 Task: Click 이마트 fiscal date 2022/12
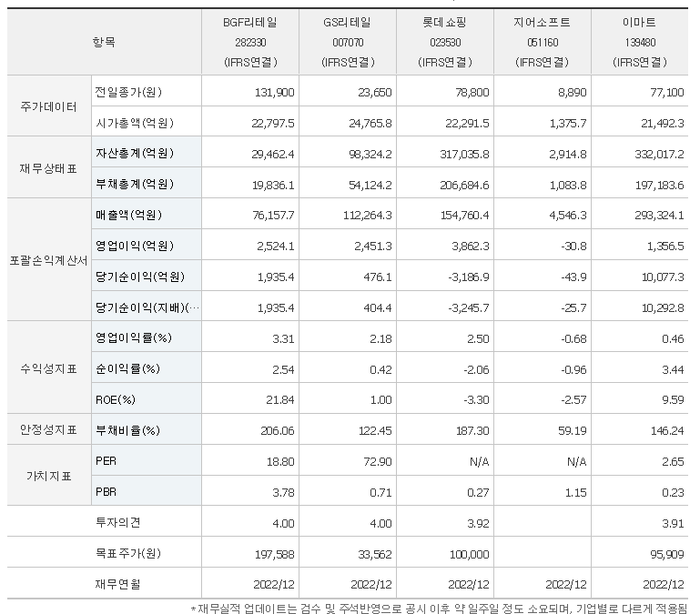coord(664,585)
